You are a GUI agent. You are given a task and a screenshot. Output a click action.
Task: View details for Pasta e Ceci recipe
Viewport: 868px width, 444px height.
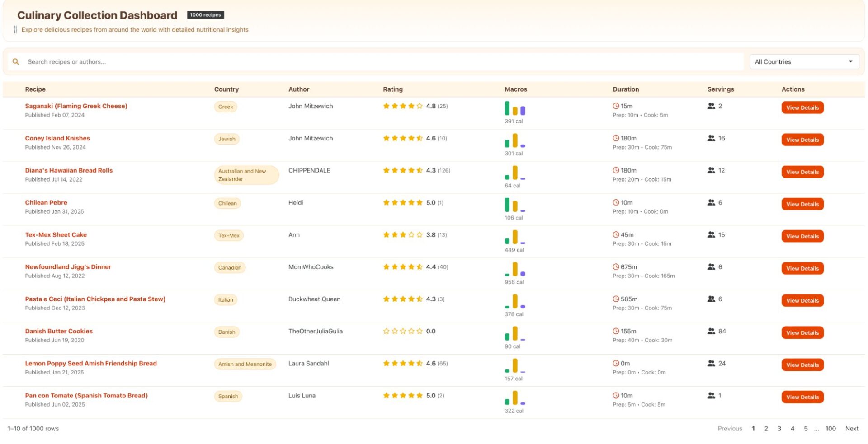click(x=802, y=301)
